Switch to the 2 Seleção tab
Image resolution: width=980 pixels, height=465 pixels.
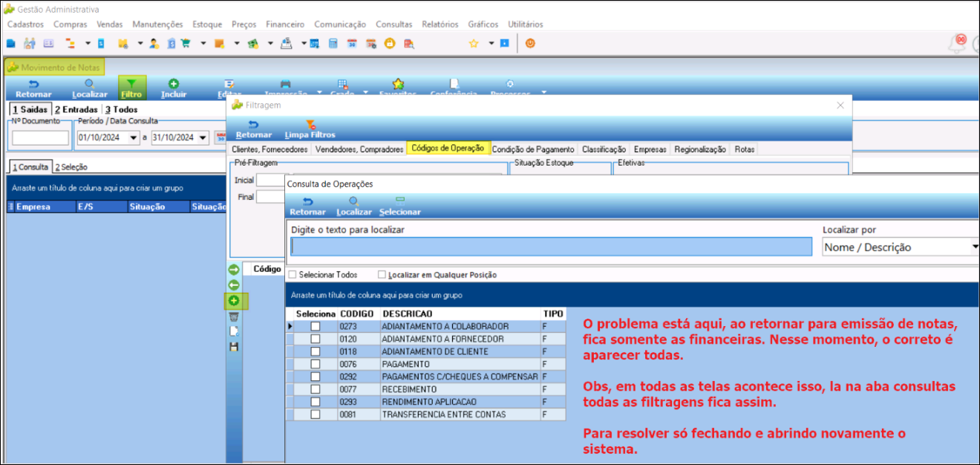(71, 167)
